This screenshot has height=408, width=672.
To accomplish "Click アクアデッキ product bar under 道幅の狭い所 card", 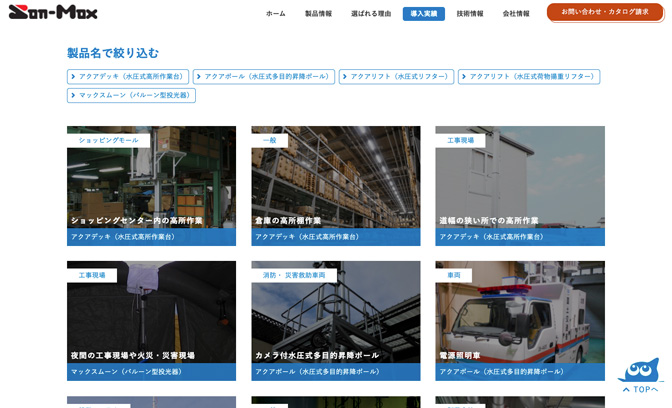I will pos(520,237).
